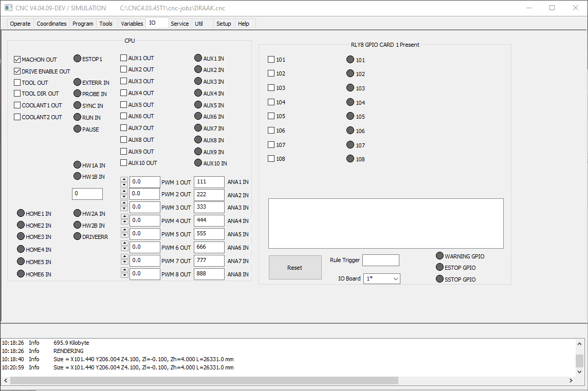Click the PROBE IN status LED
This screenshot has width=588, height=391.
[x=77, y=94]
